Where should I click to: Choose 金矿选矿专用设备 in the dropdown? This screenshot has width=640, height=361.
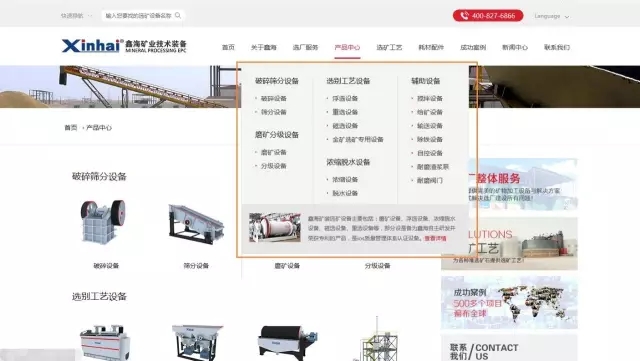click(x=358, y=139)
